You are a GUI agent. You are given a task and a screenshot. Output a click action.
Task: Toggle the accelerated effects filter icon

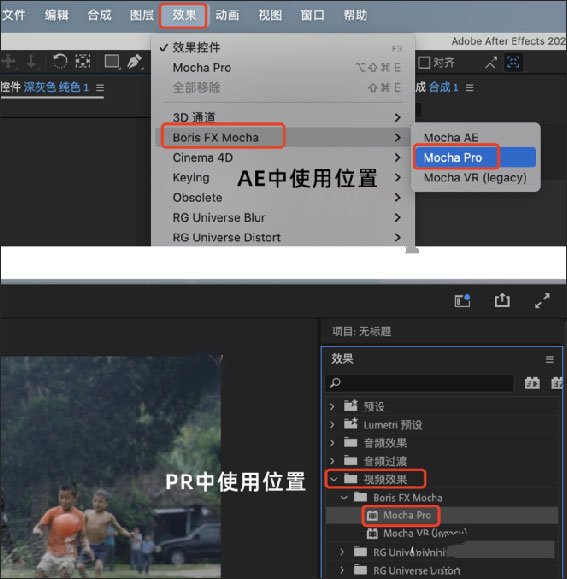(532, 383)
